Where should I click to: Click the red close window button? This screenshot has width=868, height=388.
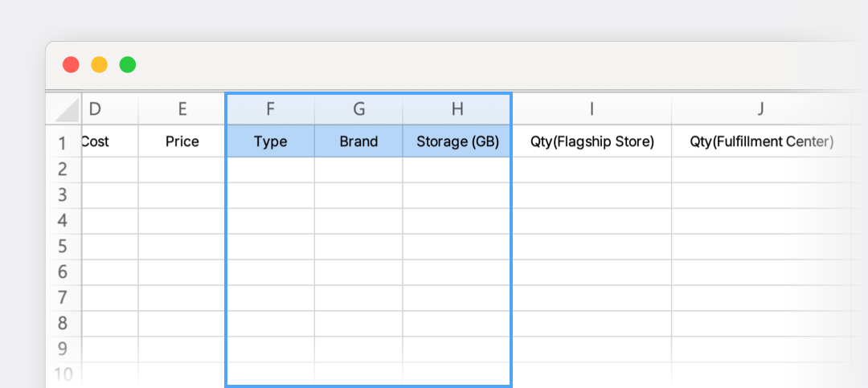[x=71, y=65]
